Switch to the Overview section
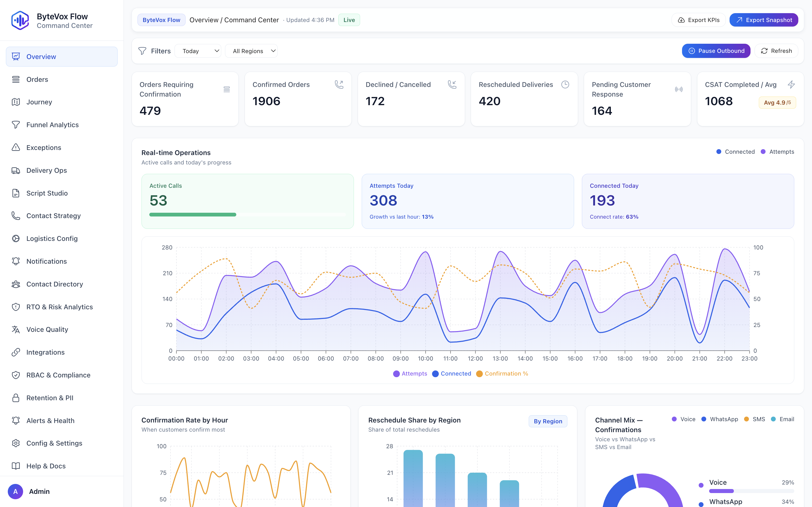This screenshot has width=812, height=507. pos(41,56)
